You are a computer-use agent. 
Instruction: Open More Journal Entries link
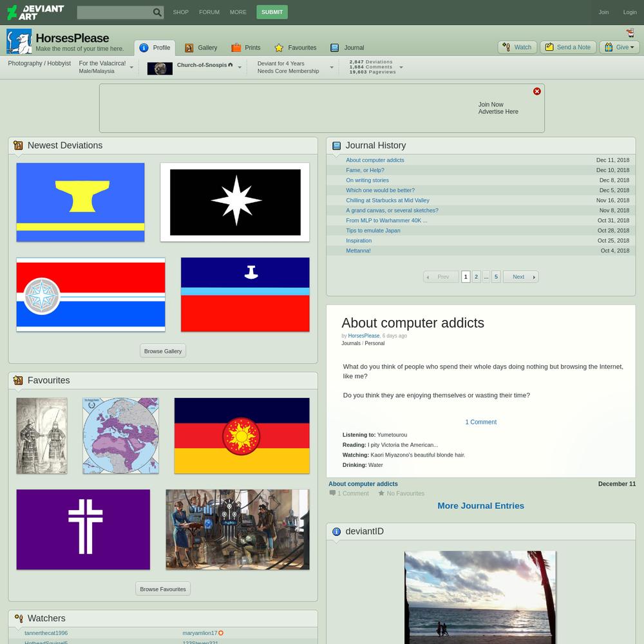coord(480,506)
